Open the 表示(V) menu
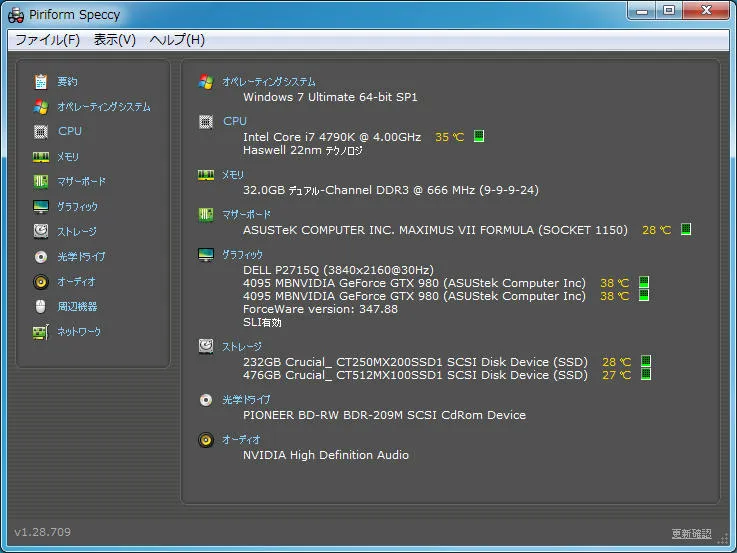 click(114, 39)
